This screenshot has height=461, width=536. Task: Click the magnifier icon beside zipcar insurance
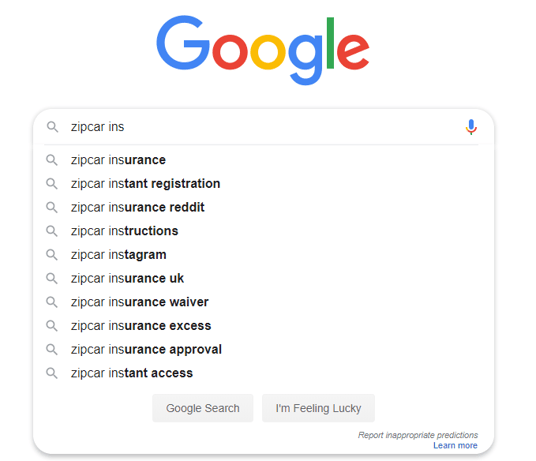(52, 160)
